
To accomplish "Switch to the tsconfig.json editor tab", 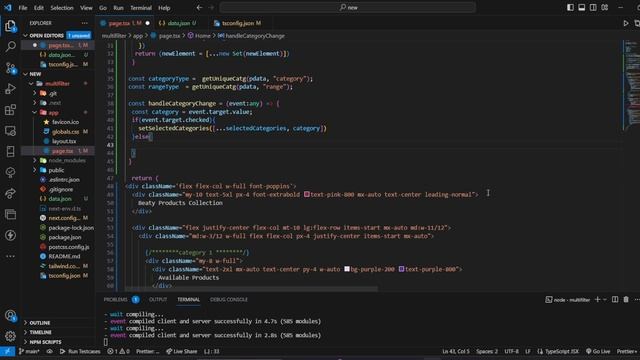I will pyautogui.click(x=238, y=23).
